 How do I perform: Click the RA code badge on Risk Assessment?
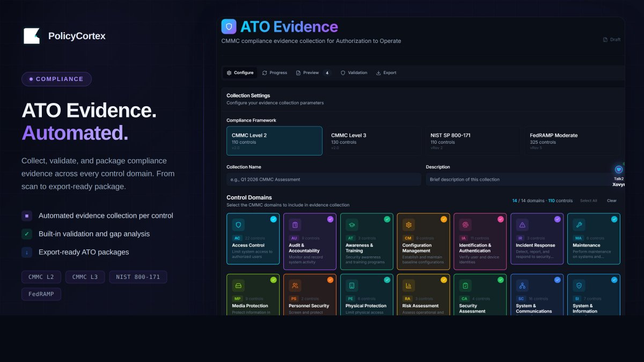pos(408,299)
